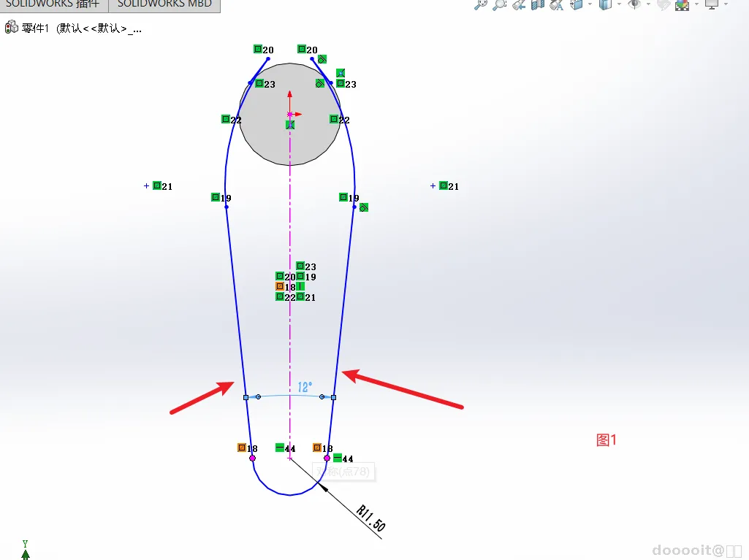This screenshot has width=749, height=560.
Task: Click right orange relation icon 18 at the bottom
Action: click(x=317, y=448)
